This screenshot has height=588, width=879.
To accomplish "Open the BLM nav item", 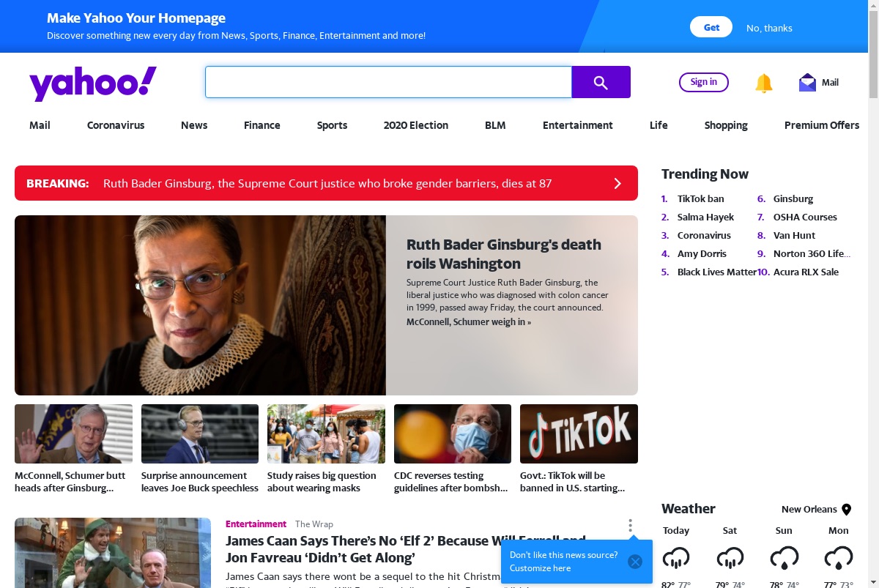I will pos(495,125).
